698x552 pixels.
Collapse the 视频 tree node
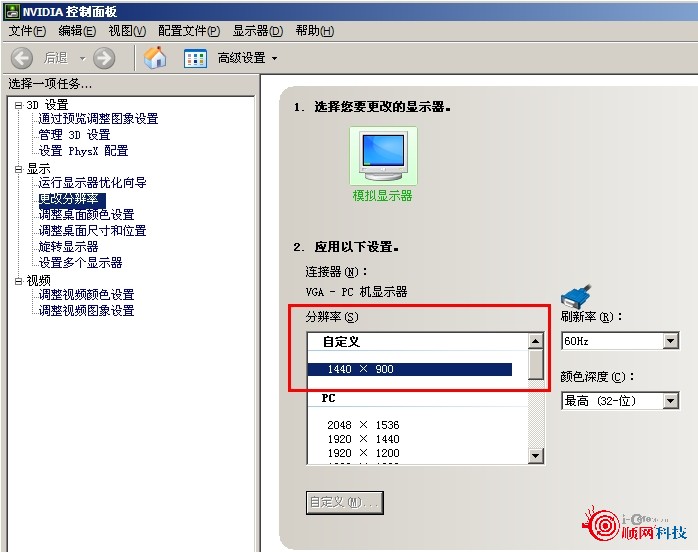18,281
